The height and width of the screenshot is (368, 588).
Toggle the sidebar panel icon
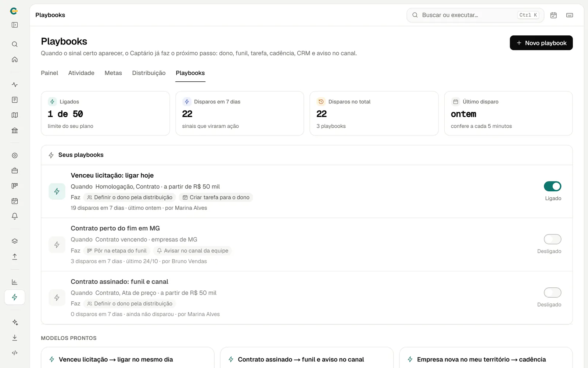click(x=15, y=25)
